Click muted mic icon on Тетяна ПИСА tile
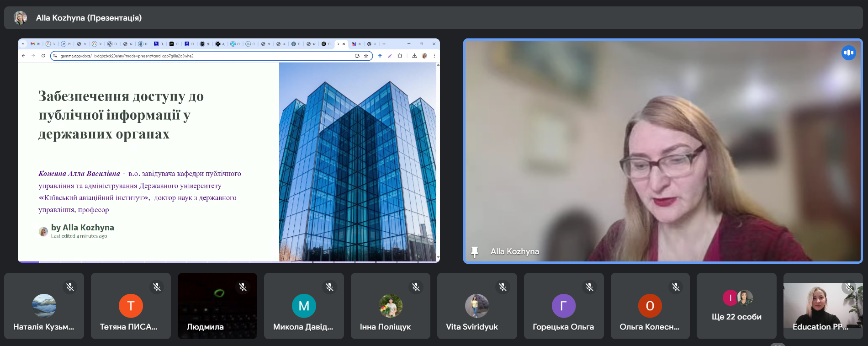The image size is (868, 346). (x=157, y=287)
